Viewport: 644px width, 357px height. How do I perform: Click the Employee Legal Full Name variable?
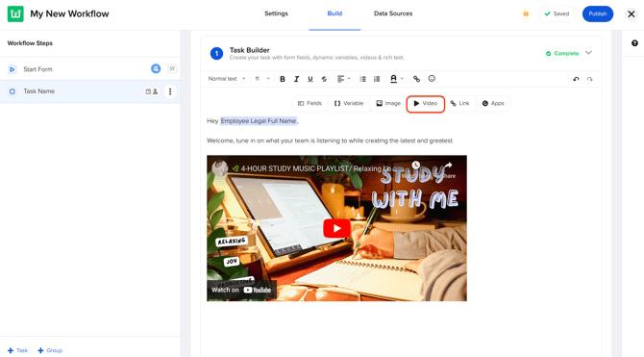(259, 121)
